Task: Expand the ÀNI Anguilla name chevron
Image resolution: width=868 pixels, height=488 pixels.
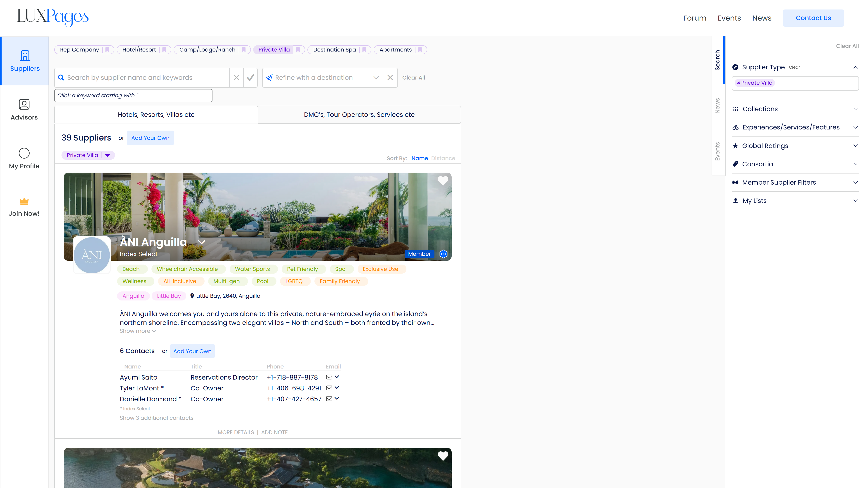Action: (x=201, y=242)
